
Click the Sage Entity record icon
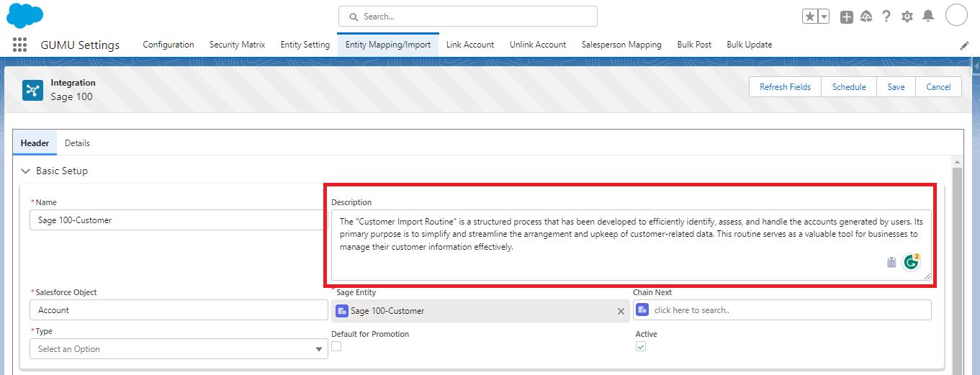(x=342, y=311)
